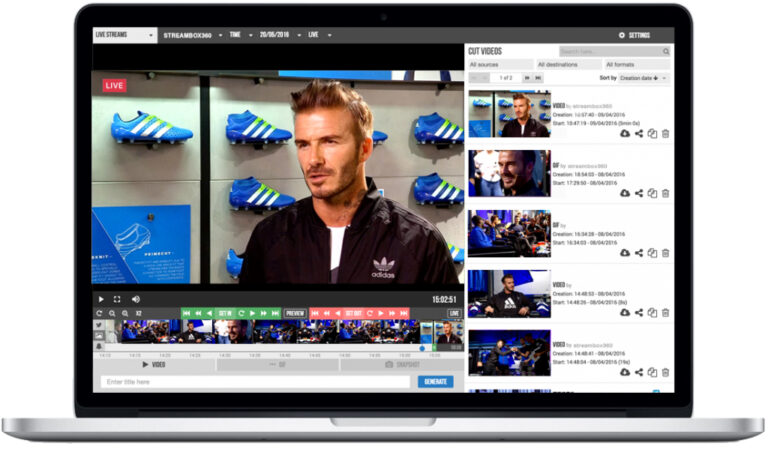Open the All sources filter
This screenshot has height=452, width=768.
501,65
